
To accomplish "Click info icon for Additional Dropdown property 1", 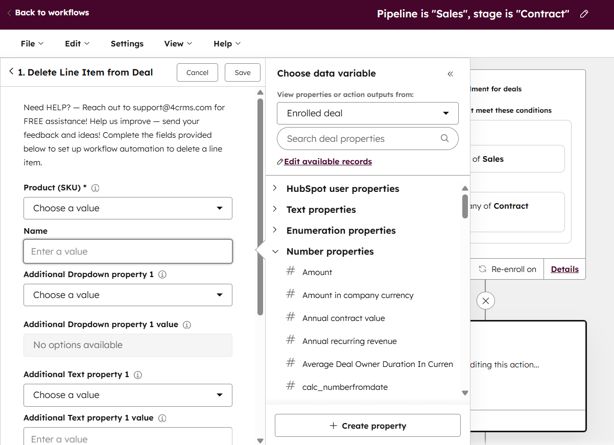I will [162, 274].
